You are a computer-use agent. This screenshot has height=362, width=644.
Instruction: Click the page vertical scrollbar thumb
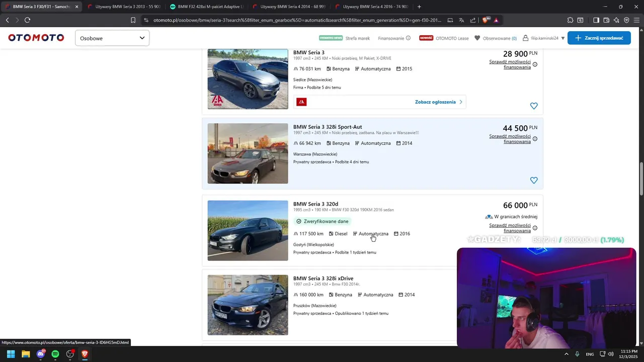click(641, 179)
